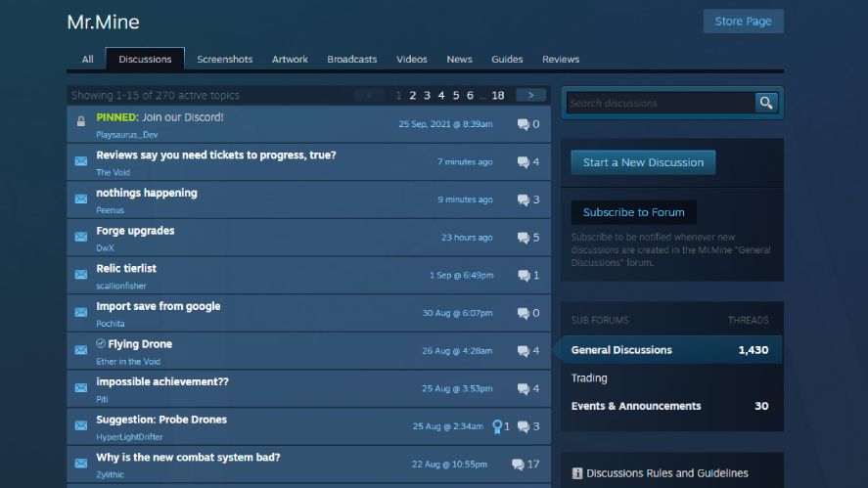Click reply bubble icon on Reviews tickets row
Viewport: 868px width, 488px height.
524,162
